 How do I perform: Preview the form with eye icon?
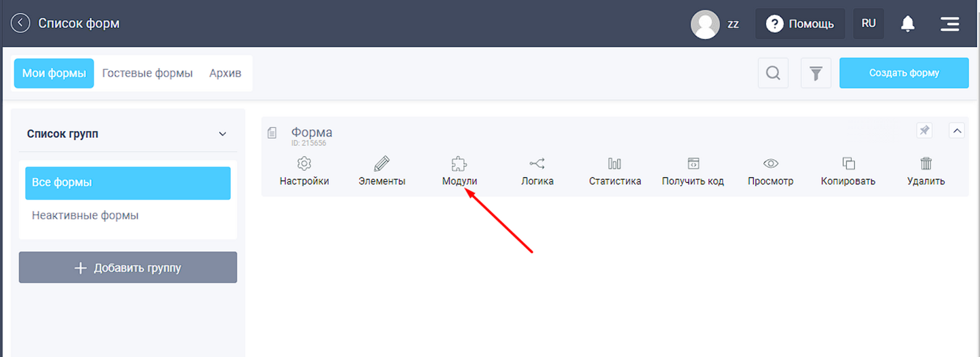tap(771, 164)
